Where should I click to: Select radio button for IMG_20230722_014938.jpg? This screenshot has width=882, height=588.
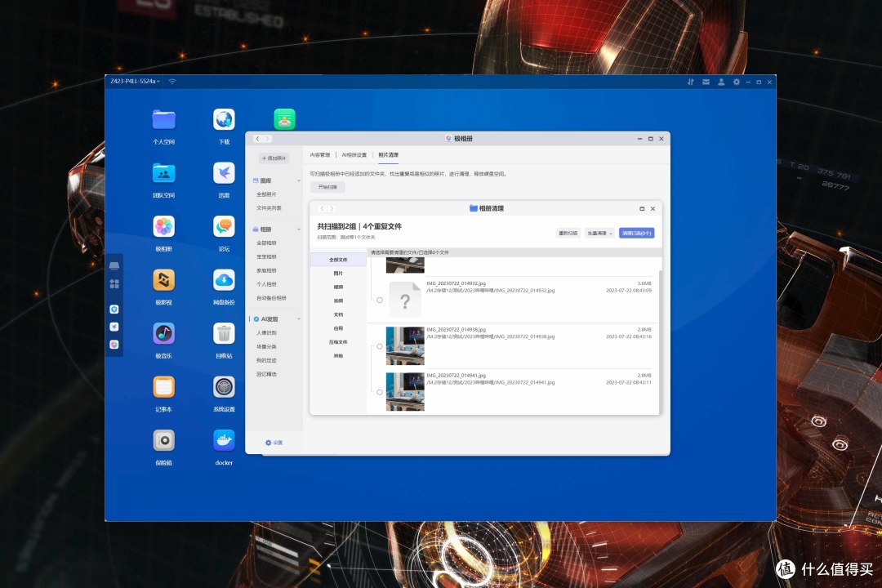[x=380, y=346]
